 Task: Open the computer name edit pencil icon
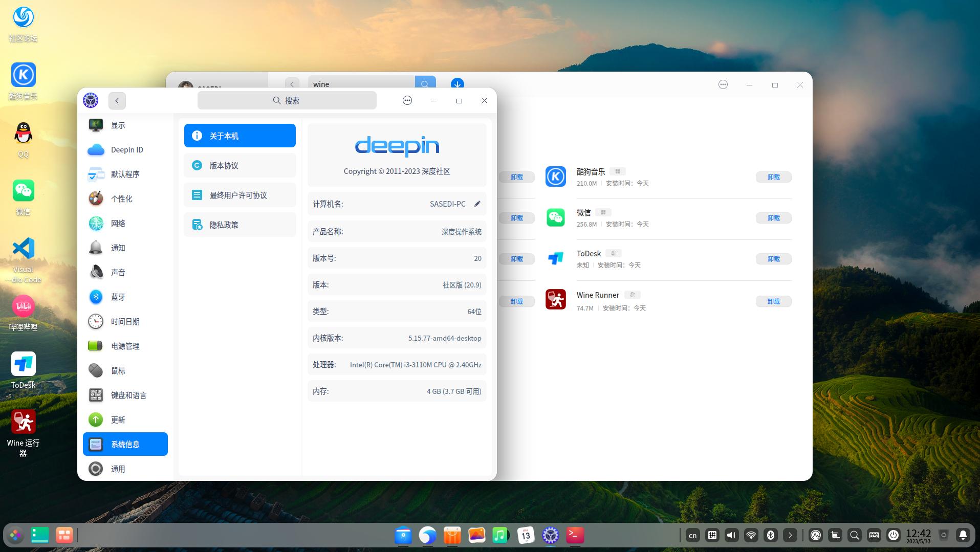tap(477, 204)
